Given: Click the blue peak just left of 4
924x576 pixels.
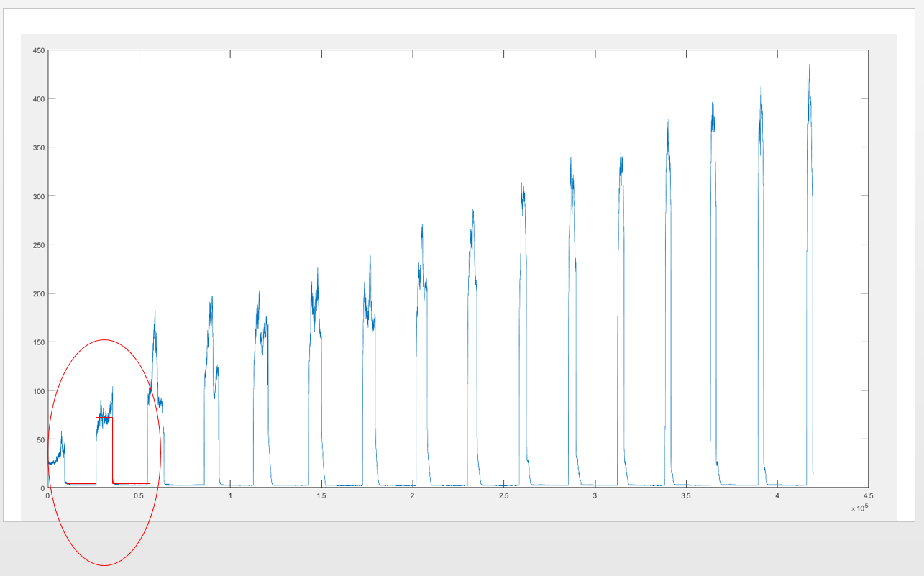Looking at the screenshot, I should pyautogui.click(x=761, y=88).
